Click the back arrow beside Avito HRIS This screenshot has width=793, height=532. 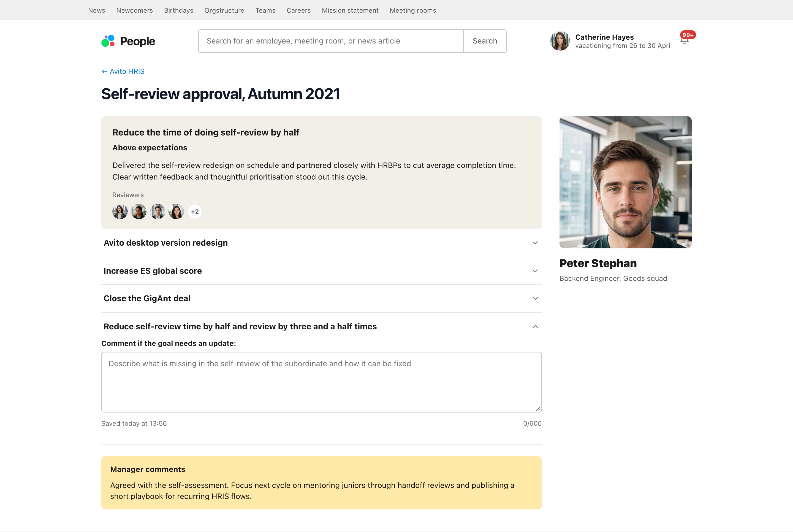click(x=104, y=71)
